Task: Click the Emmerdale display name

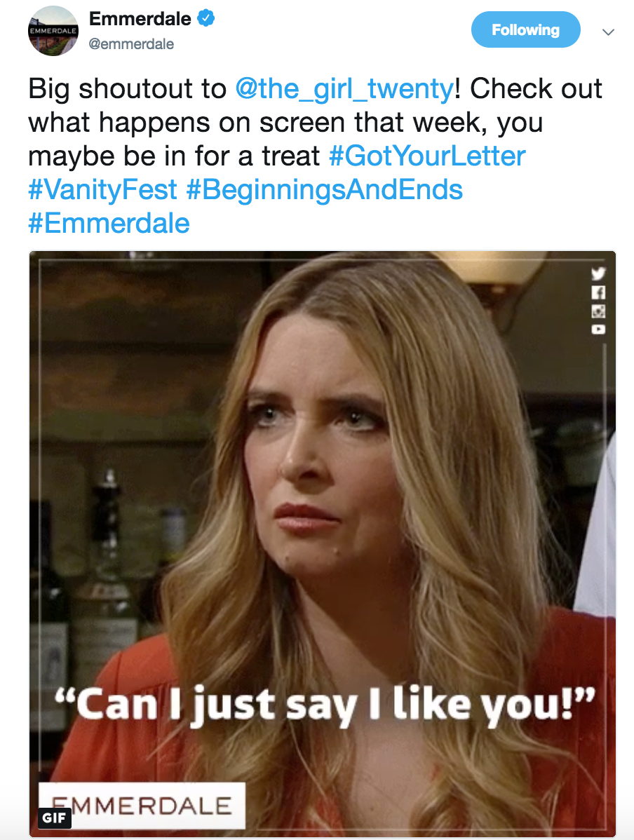Action: [x=140, y=19]
